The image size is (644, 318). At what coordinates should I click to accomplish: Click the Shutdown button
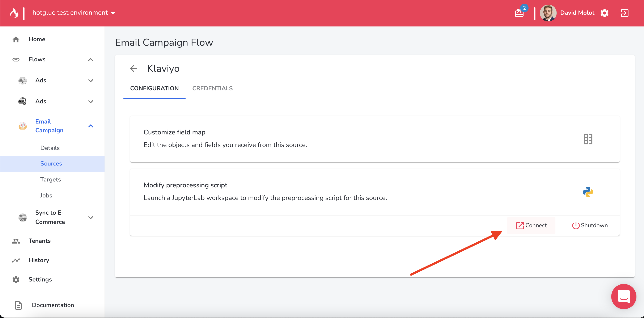[589, 225]
